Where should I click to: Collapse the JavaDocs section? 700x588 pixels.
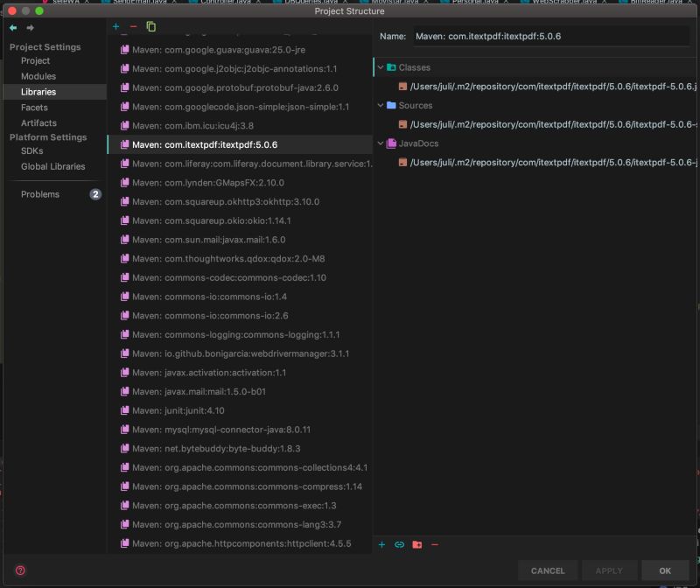tap(380, 143)
